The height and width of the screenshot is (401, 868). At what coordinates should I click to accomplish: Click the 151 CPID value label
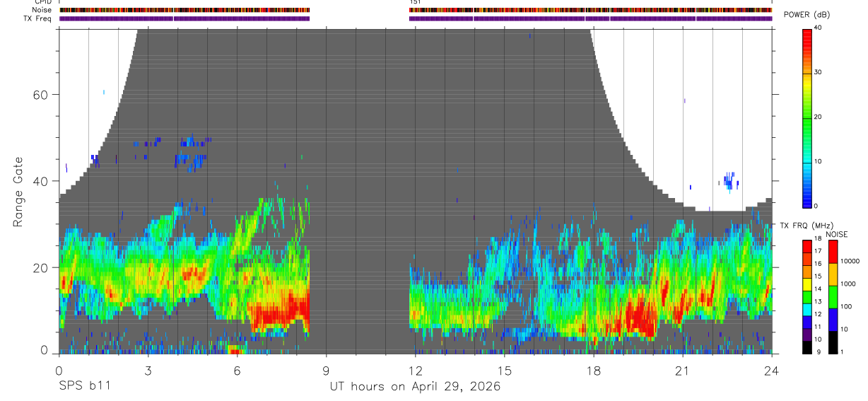point(415,2)
